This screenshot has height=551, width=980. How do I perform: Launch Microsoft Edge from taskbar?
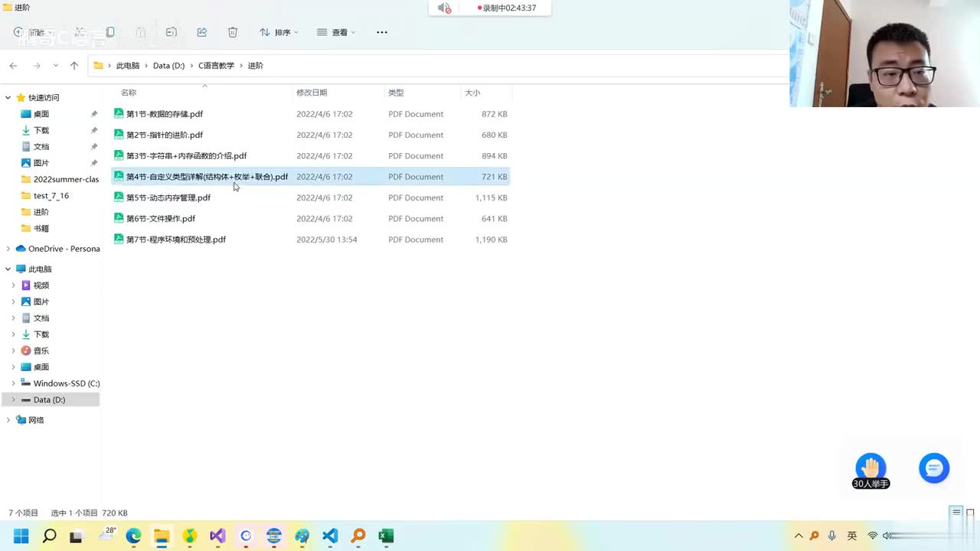[133, 536]
